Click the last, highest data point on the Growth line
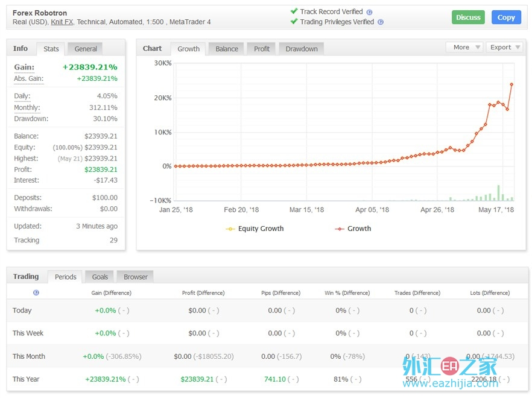The width and height of the screenshot is (532, 398). pos(511,84)
